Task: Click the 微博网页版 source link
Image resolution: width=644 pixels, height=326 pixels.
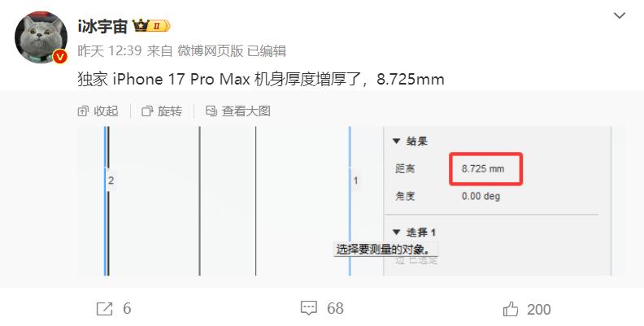Action: [x=211, y=51]
